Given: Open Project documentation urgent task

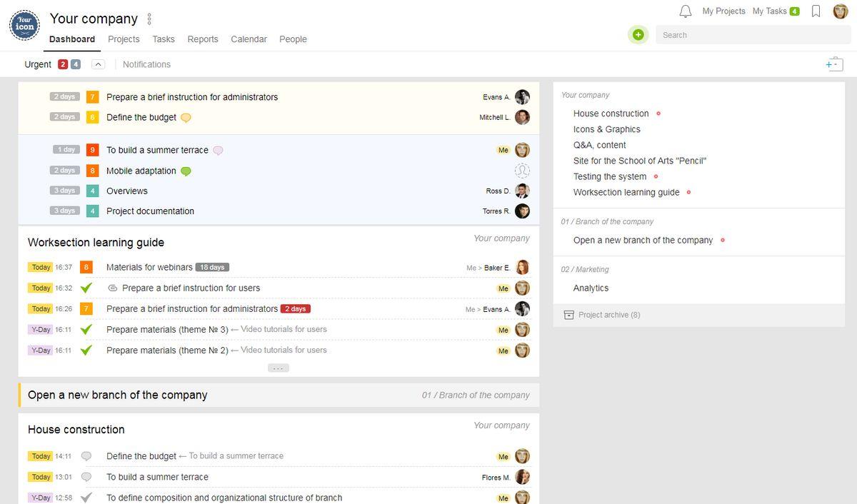Looking at the screenshot, I should click(x=150, y=211).
